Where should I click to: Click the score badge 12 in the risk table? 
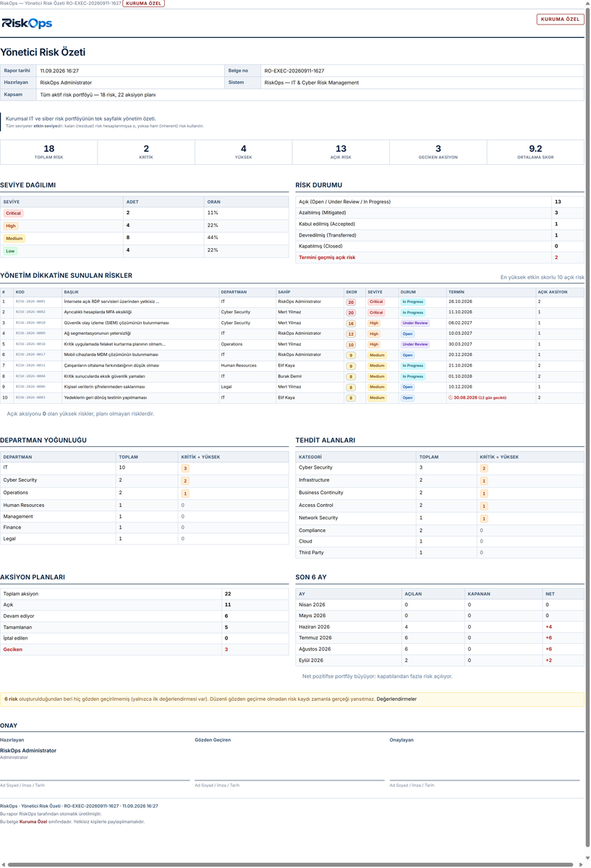coord(351,333)
